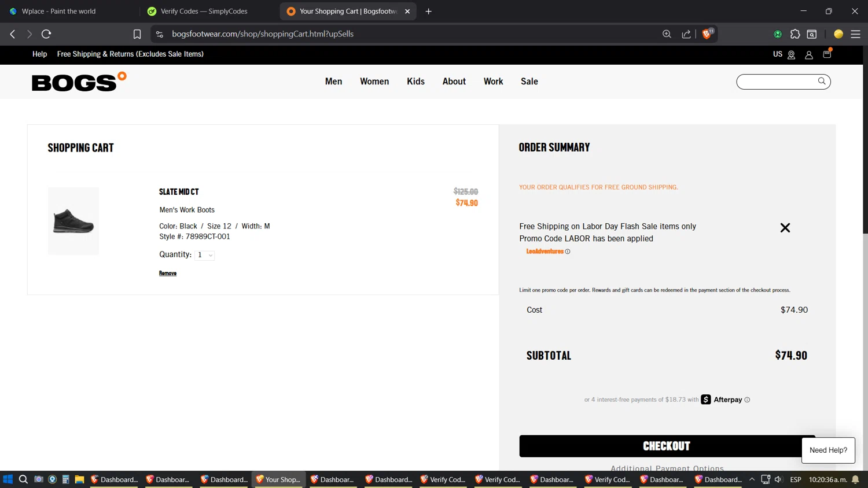Click the LeoAdventures link
The height and width of the screenshot is (488, 868).
[545, 252]
